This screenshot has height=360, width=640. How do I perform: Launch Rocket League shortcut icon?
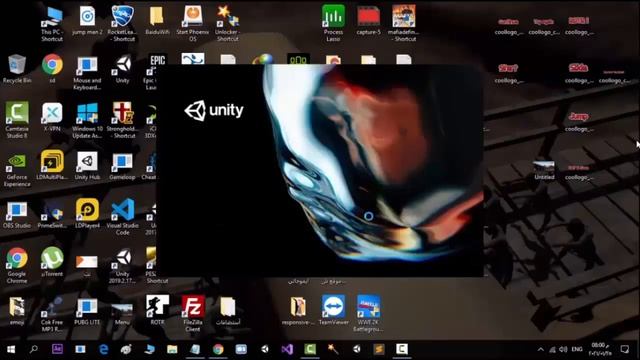coord(122,24)
